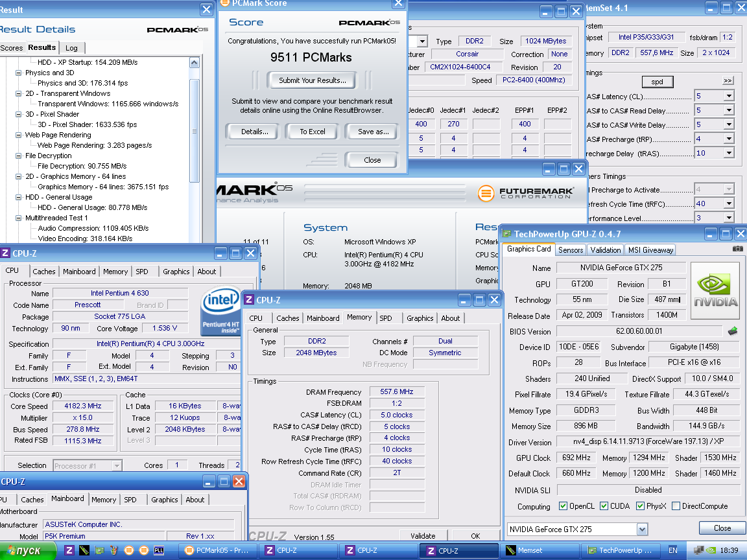Click the CPU-Z quick launch icon

(69, 550)
